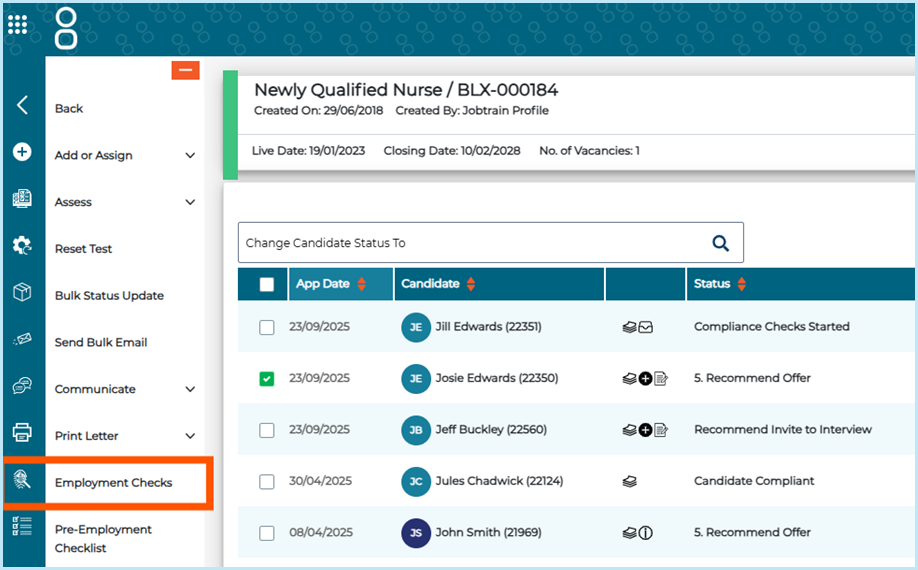Click the Assess sidebar icon
The image size is (918, 570).
tap(22, 198)
